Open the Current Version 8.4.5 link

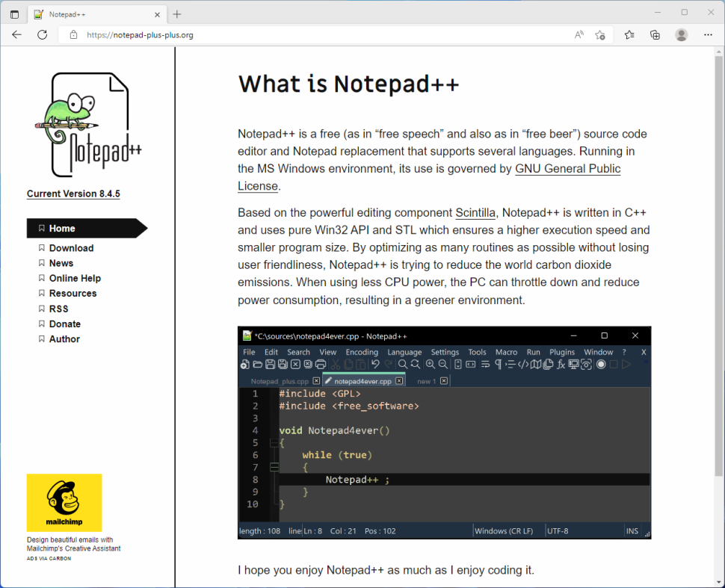point(73,194)
